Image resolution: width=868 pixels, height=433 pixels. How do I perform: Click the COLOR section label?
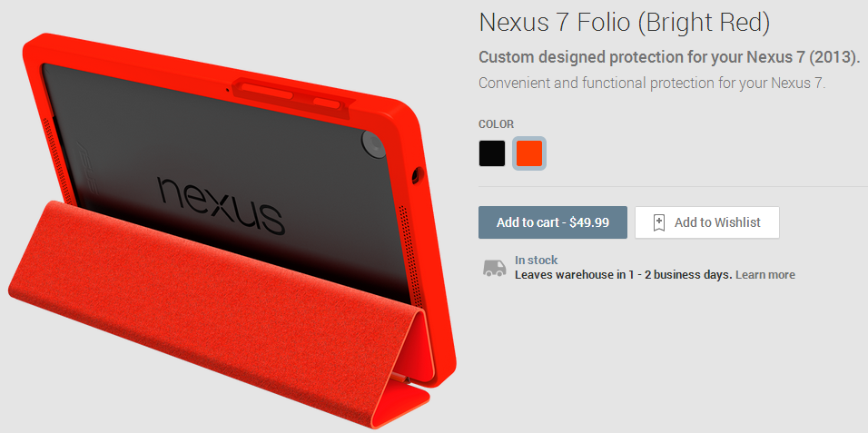pos(496,124)
